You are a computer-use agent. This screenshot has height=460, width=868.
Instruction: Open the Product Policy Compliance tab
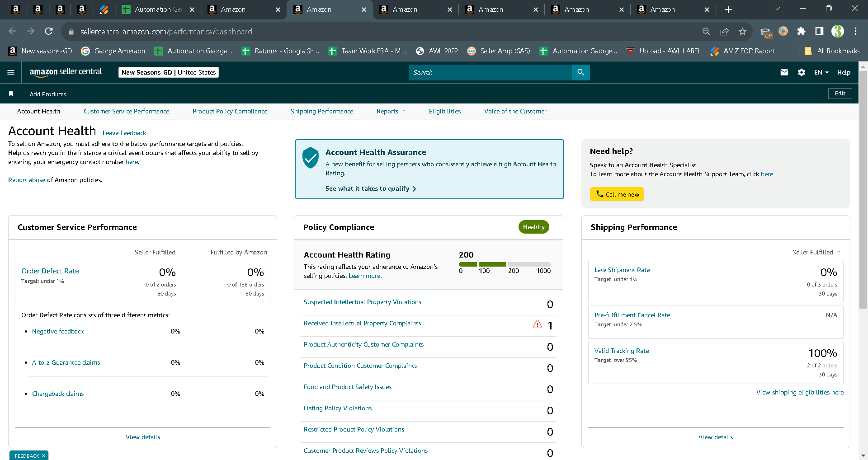click(230, 111)
